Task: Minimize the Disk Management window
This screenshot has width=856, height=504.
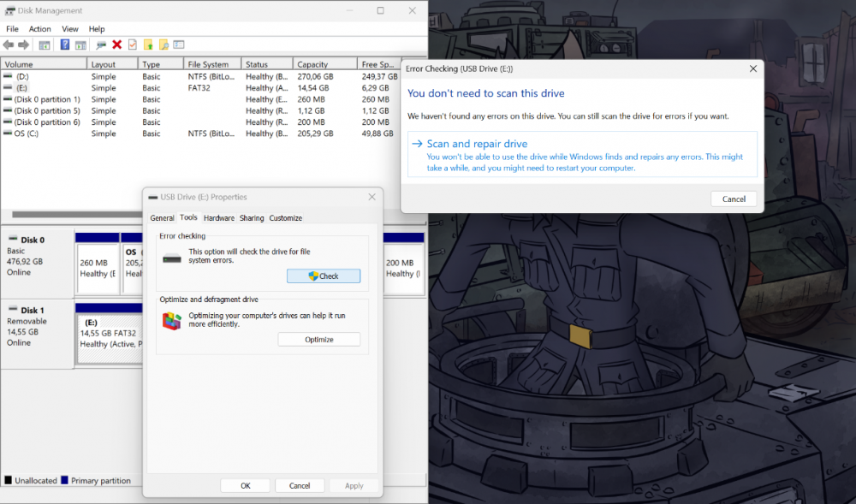Action: coord(349,10)
